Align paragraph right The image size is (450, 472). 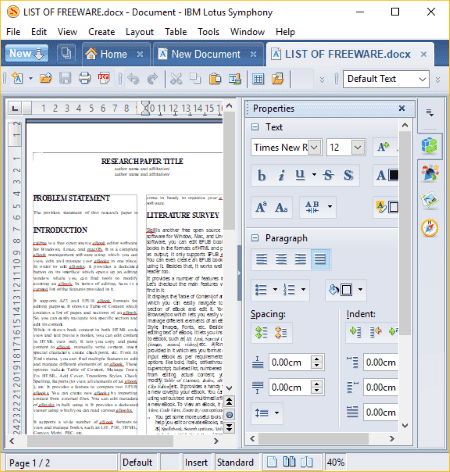[x=300, y=259]
